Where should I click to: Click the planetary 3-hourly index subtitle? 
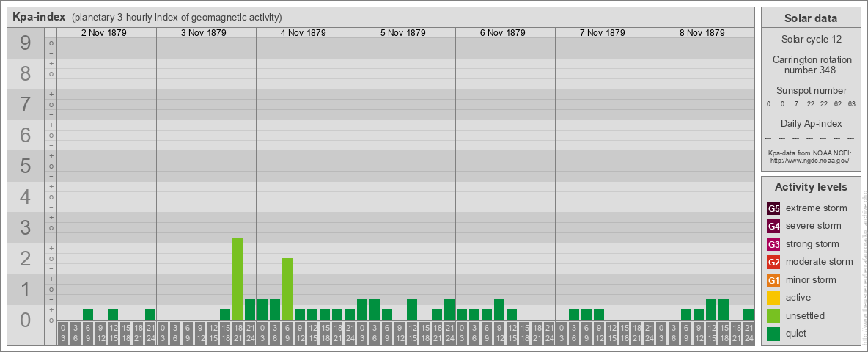coord(177,18)
